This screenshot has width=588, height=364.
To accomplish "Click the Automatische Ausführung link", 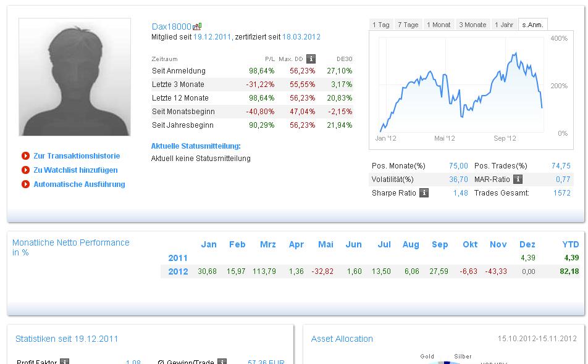I will (79, 184).
